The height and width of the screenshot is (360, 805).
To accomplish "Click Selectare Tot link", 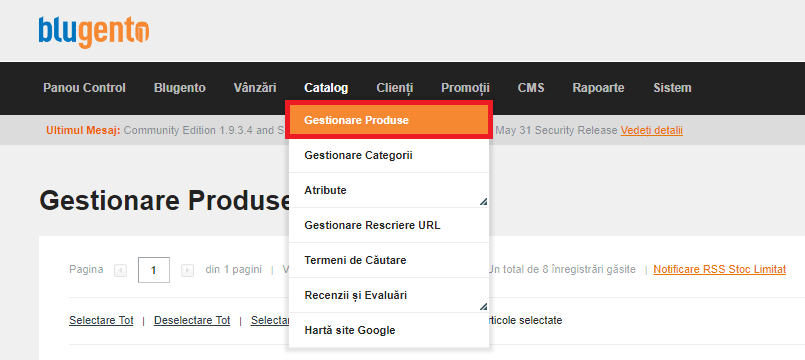I will [x=101, y=320].
